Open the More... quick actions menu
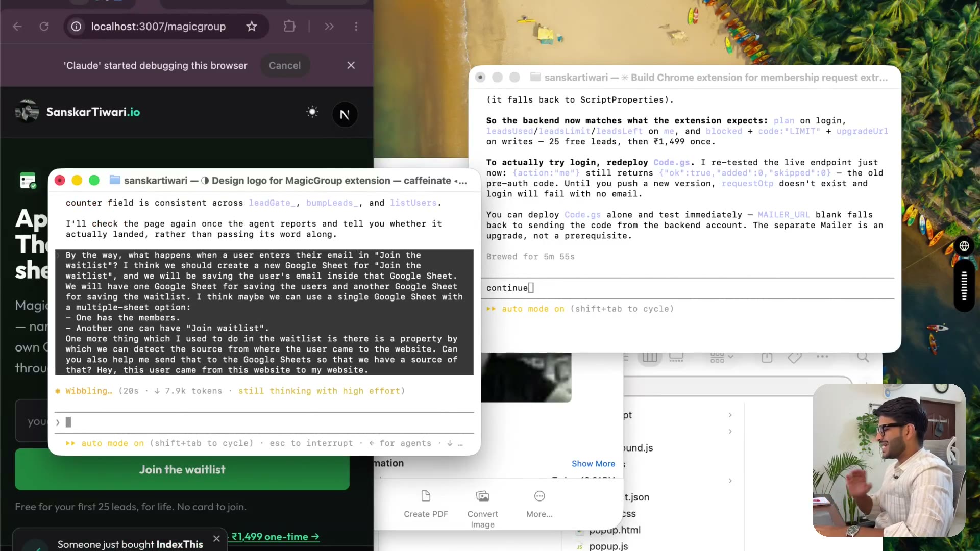Image resolution: width=980 pixels, height=551 pixels. pos(540,504)
